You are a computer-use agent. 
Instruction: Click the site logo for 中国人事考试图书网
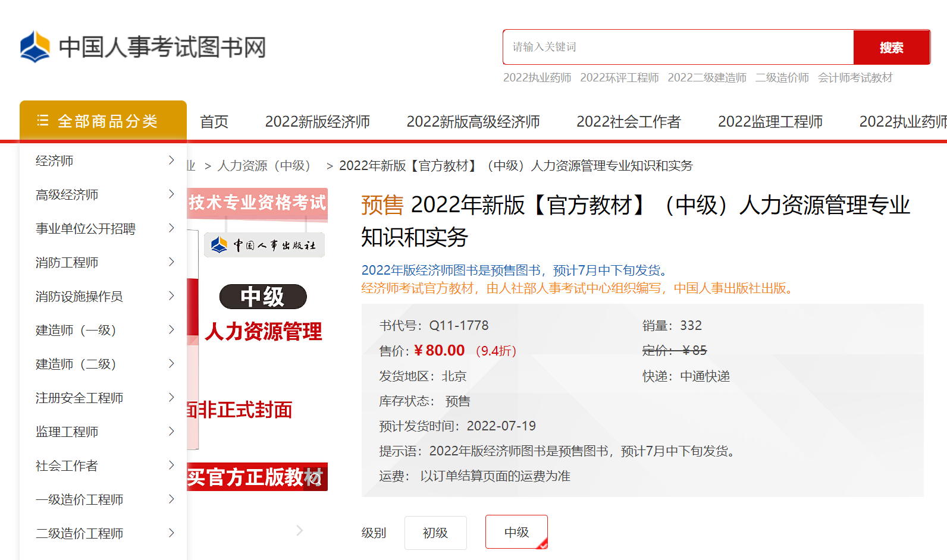point(143,47)
